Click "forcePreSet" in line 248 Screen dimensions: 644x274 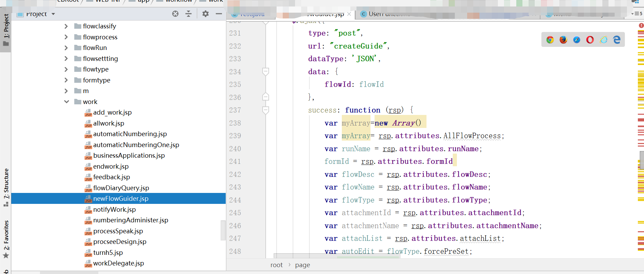pos(446,251)
